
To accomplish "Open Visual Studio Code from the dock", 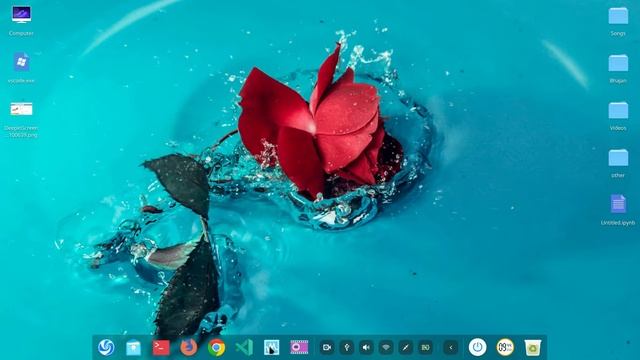I will pos(244,347).
